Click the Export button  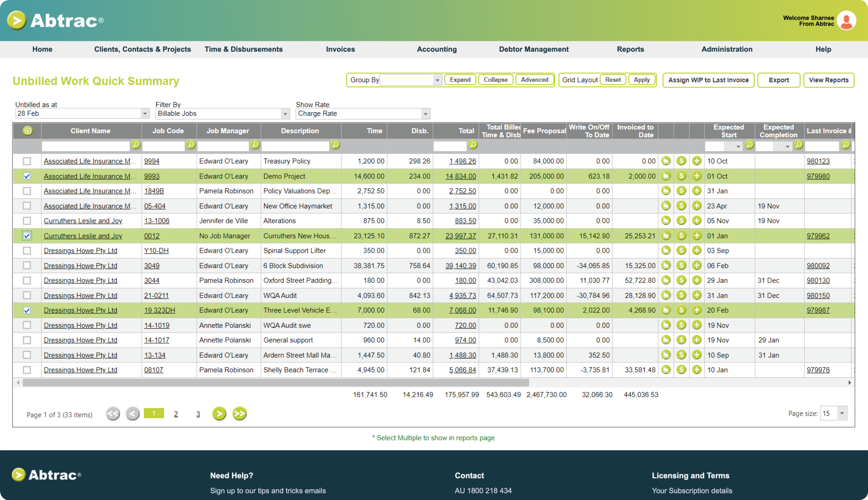(778, 79)
